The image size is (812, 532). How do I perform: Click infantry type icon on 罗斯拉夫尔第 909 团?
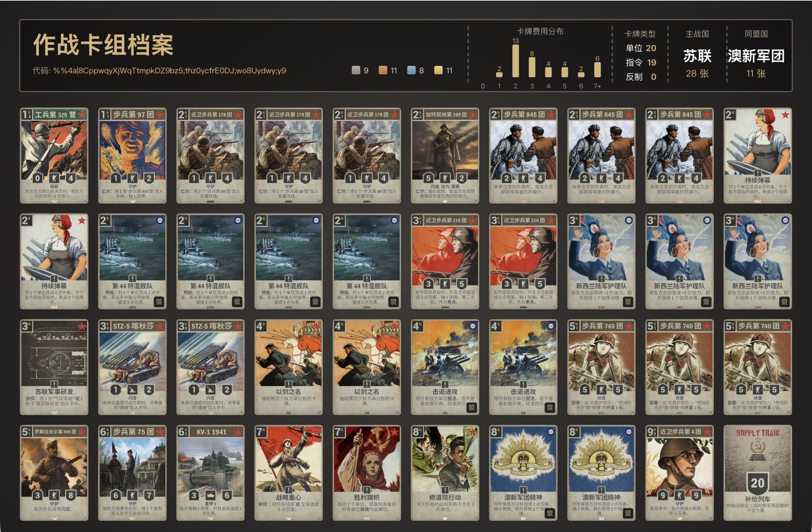click(54, 495)
